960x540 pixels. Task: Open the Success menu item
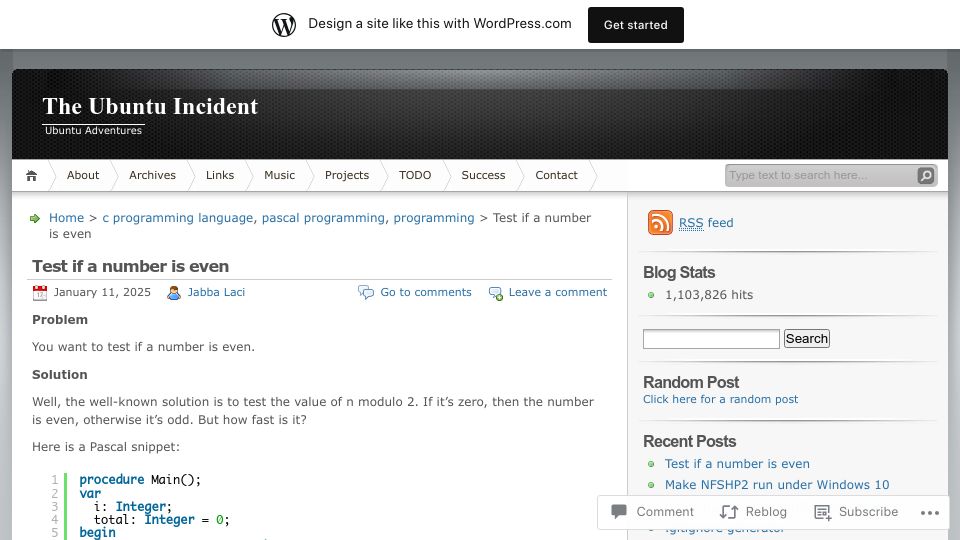(483, 175)
